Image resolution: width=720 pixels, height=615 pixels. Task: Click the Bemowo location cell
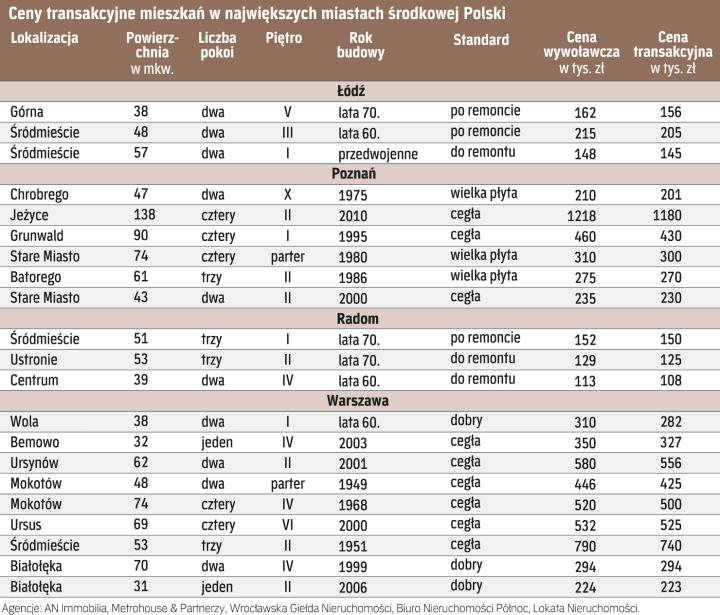point(34,442)
